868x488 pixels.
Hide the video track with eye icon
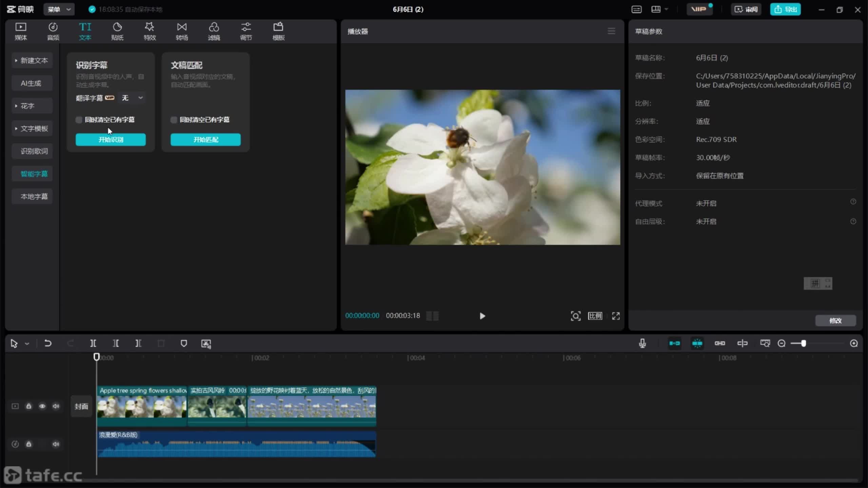tap(42, 406)
